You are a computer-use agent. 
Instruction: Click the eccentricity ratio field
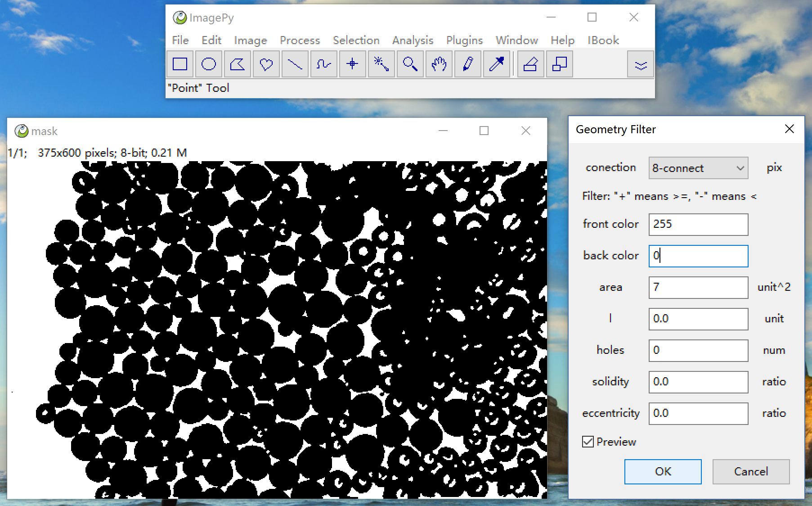[698, 413]
